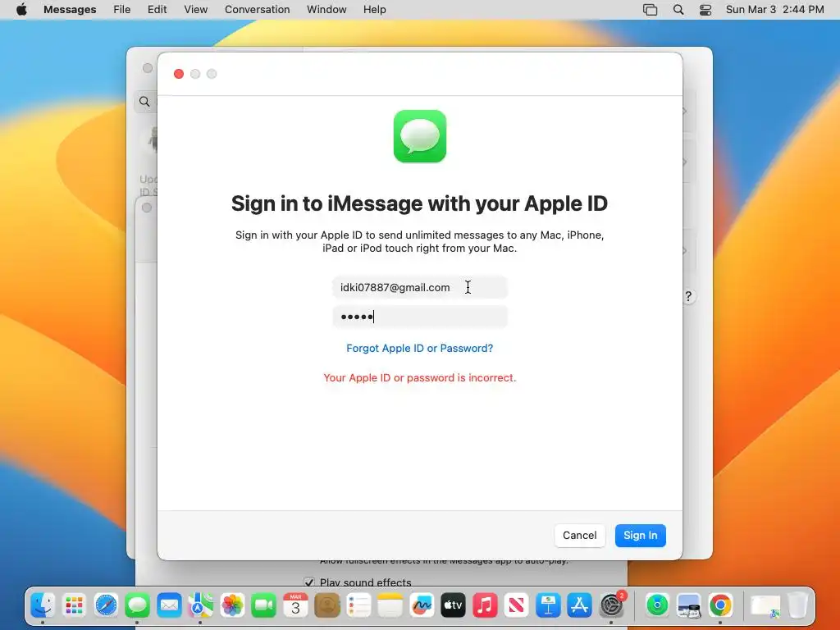This screenshot has width=840, height=630.
Task: Open Mail from the Dock
Action: click(x=169, y=605)
